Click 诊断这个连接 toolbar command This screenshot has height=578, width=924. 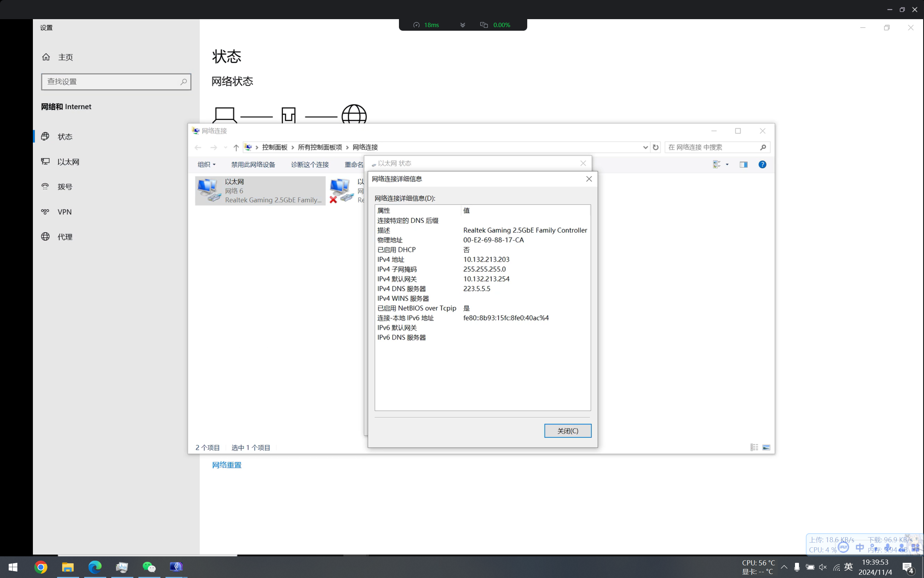pos(310,164)
